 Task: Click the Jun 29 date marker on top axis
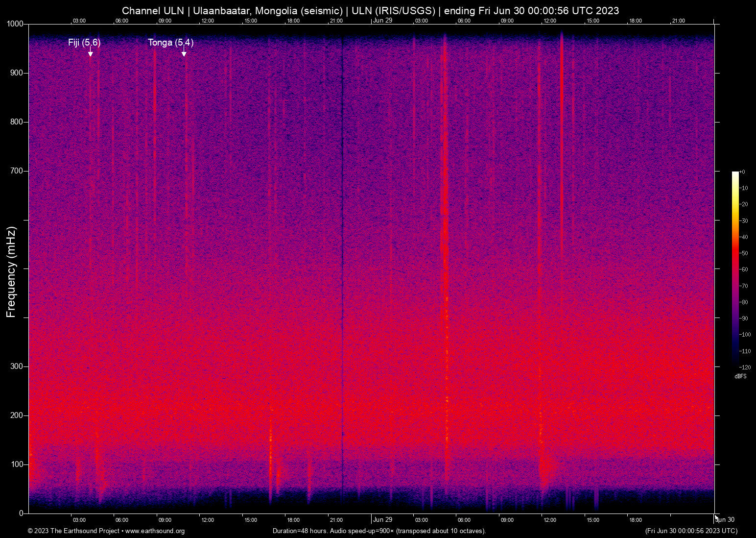[x=382, y=21]
